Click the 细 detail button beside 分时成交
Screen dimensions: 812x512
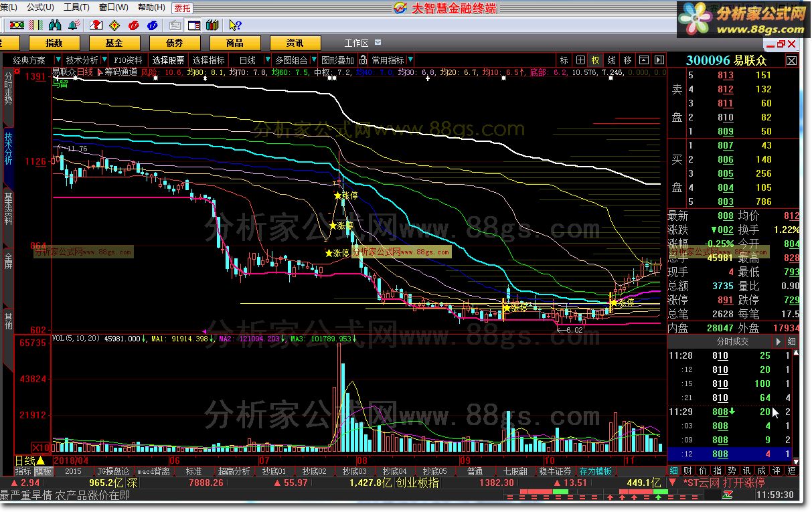tap(791, 341)
